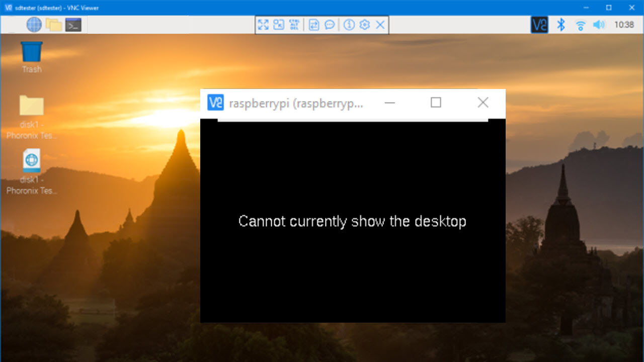Send Ctrl-Alt-Del to the Raspberry Pi
Image resolution: width=644 pixels, height=362 pixels.
[x=294, y=25]
